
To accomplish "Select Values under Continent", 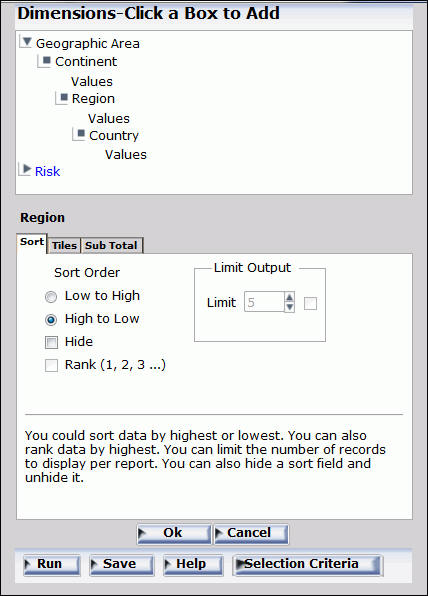I will pos(92,81).
